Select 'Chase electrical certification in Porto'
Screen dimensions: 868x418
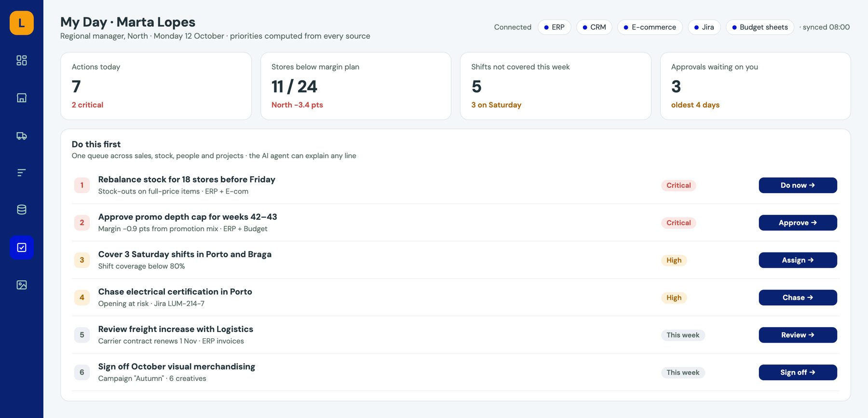point(175,292)
